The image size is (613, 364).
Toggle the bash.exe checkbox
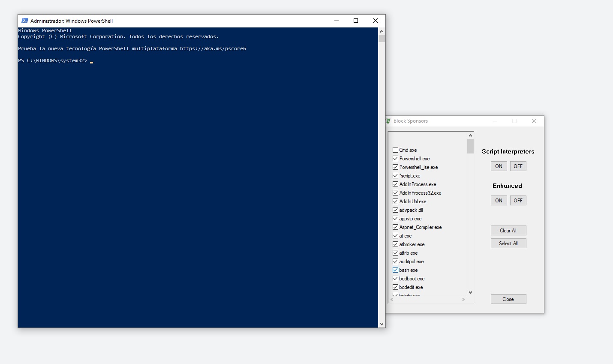point(395,270)
